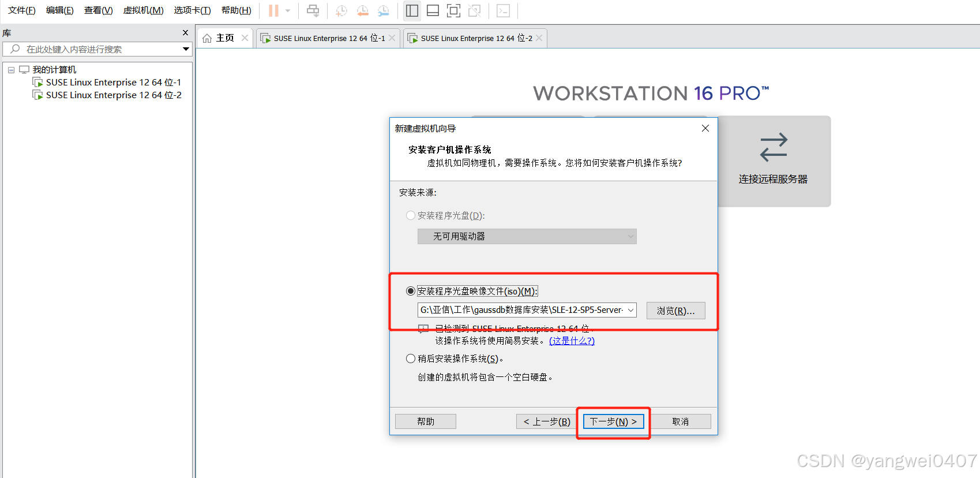Click the revert to snapshot icon
The width and height of the screenshot is (980, 478).
pos(362,10)
